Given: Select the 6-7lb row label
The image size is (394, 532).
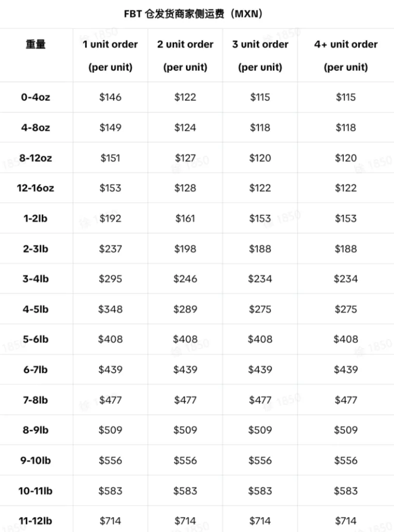Looking at the screenshot, I should (x=36, y=370).
